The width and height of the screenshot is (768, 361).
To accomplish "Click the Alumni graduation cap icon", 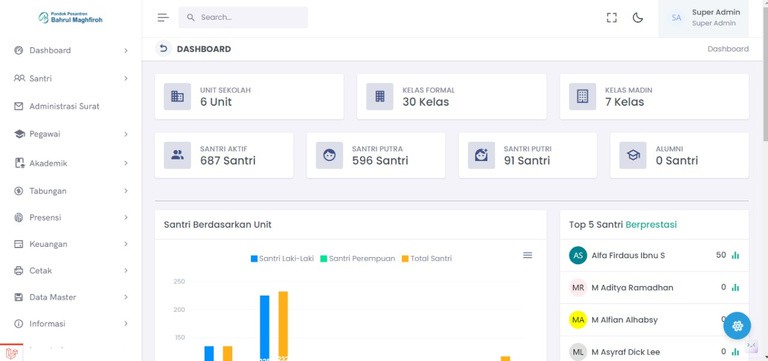I will click(633, 155).
